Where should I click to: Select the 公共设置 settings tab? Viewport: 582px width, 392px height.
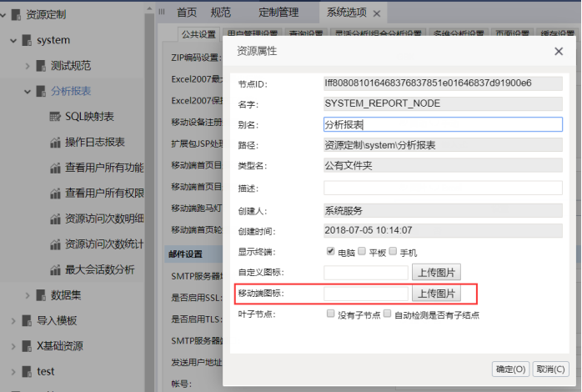[198, 34]
